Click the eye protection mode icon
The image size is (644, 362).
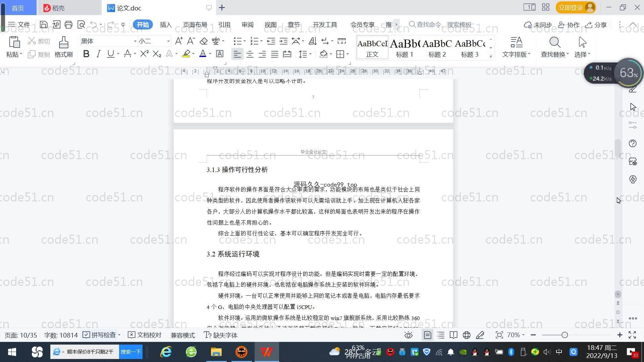pos(408,335)
